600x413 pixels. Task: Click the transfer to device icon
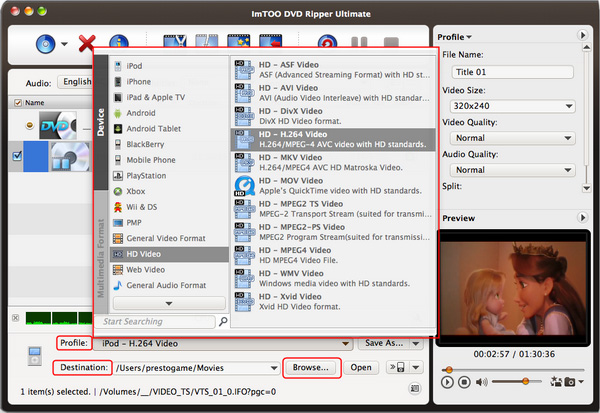[x=397, y=367]
